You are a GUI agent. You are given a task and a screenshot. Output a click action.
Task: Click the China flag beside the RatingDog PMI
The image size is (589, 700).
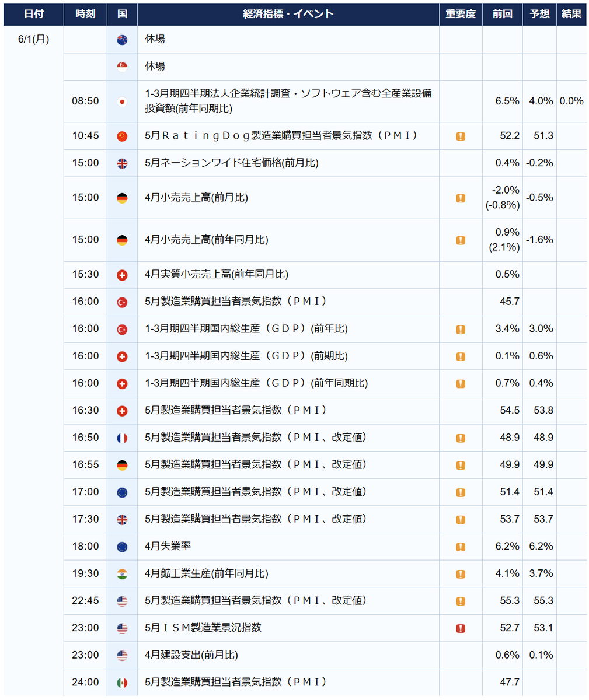pyautogui.click(x=122, y=136)
